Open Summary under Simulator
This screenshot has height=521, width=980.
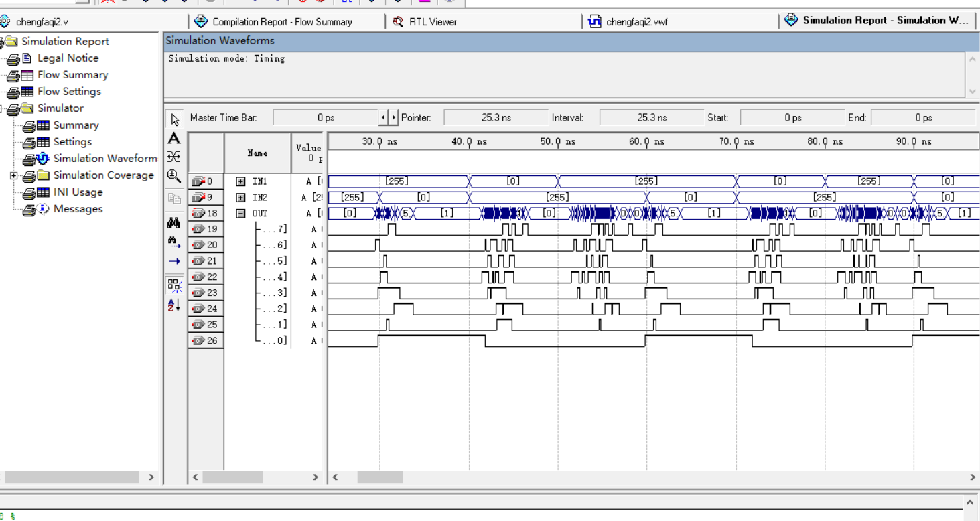coord(76,125)
